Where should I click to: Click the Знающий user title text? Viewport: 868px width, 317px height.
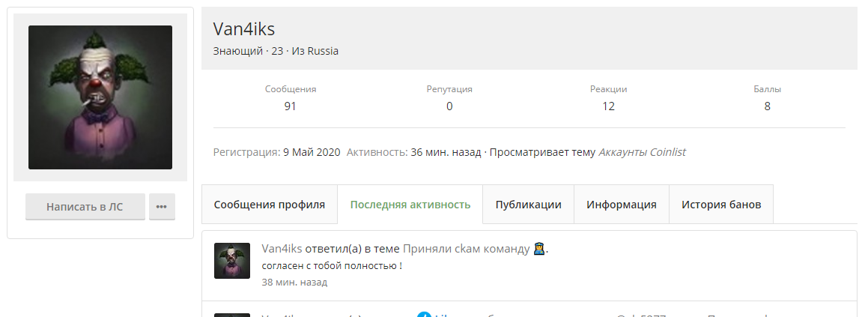click(x=238, y=51)
